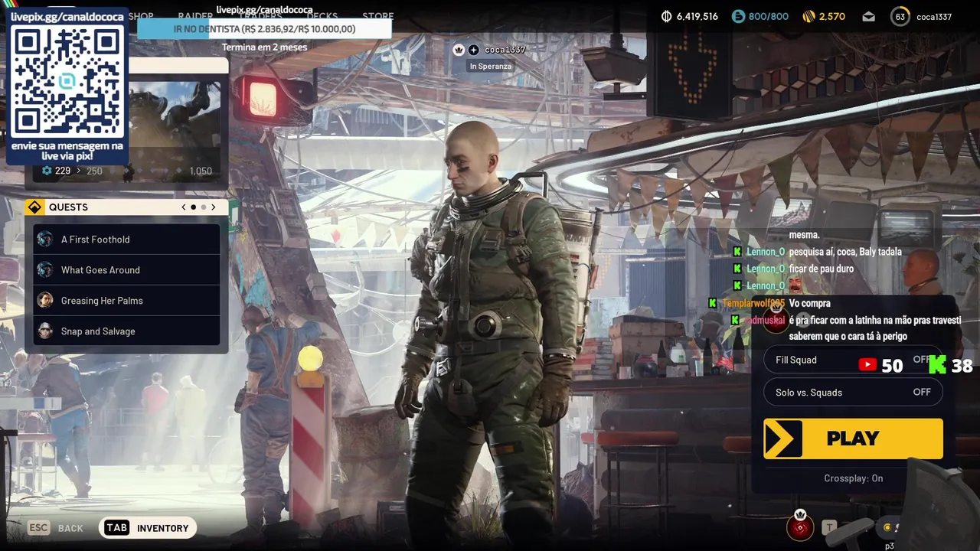Open the Greasing Her Palms quest
980x551 pixels.
point(126,301)
